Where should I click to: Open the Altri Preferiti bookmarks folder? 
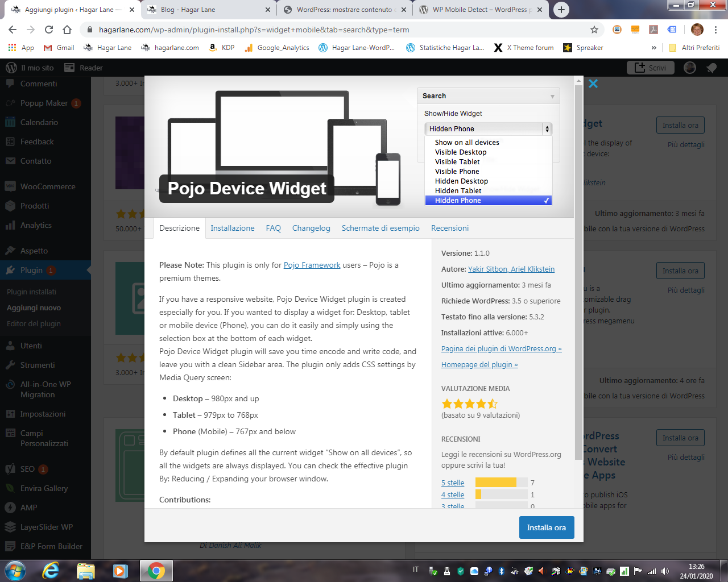click(x=694, y=48)
